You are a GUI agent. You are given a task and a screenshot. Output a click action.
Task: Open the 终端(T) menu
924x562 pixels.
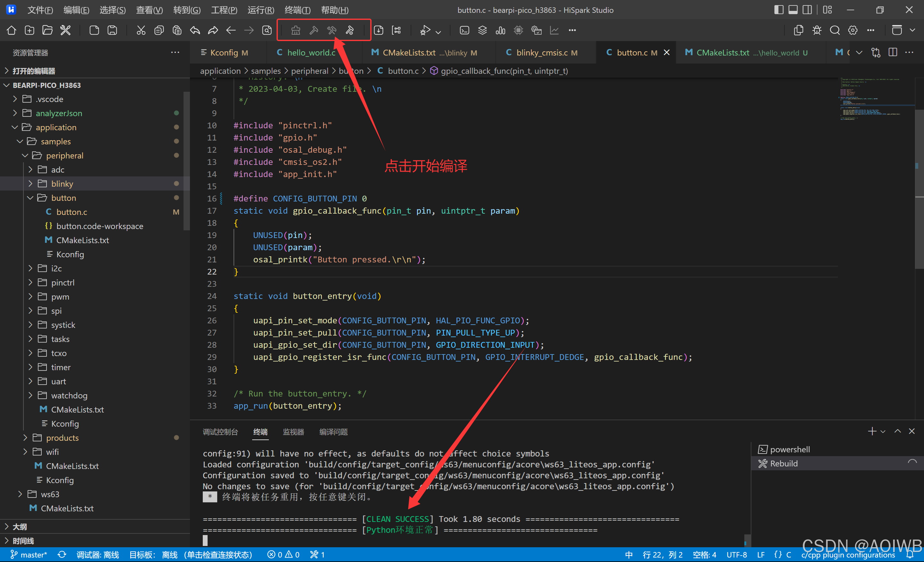[x=297, y=10]
